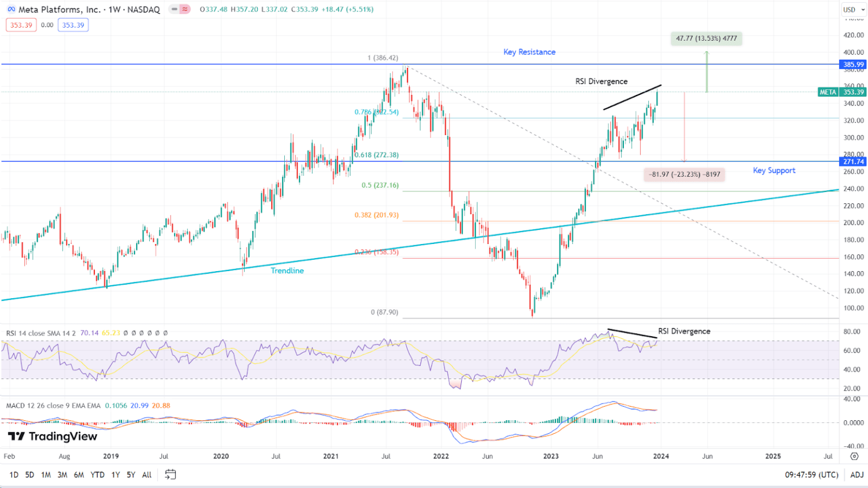Screen dimensions: 868x488
Task: Click the Fibonacci 1 (386.42) level label
Action: (x=383, y=58)
